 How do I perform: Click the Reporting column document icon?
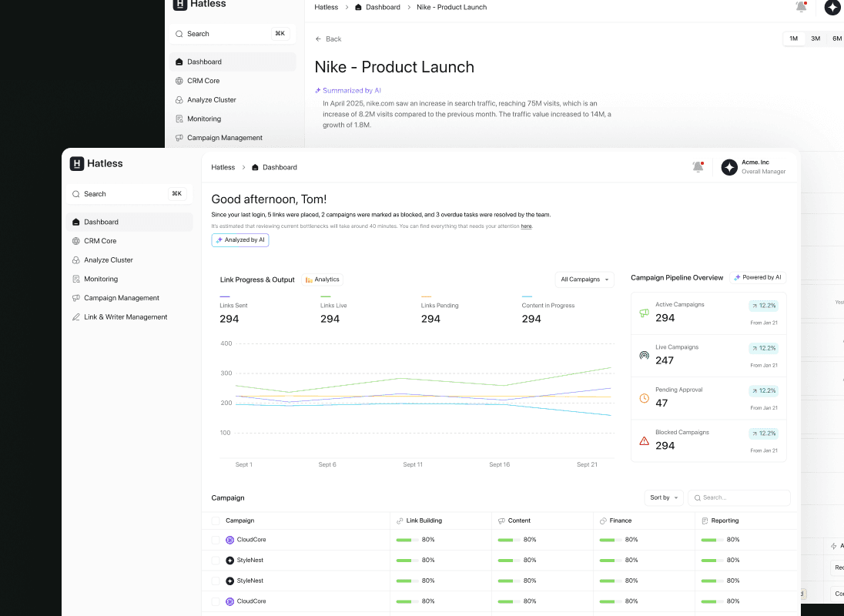705,521
